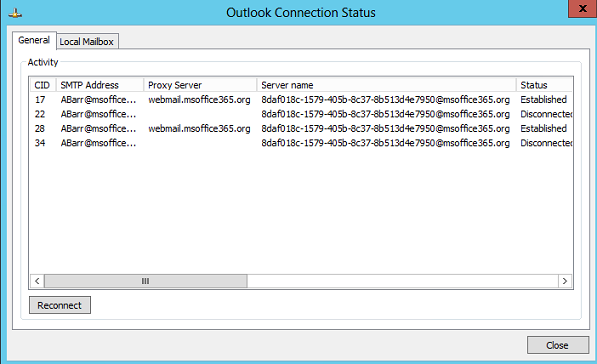Click the Outlook Connection Status title bar icon

pyautogui.click(x=15, y=13)
